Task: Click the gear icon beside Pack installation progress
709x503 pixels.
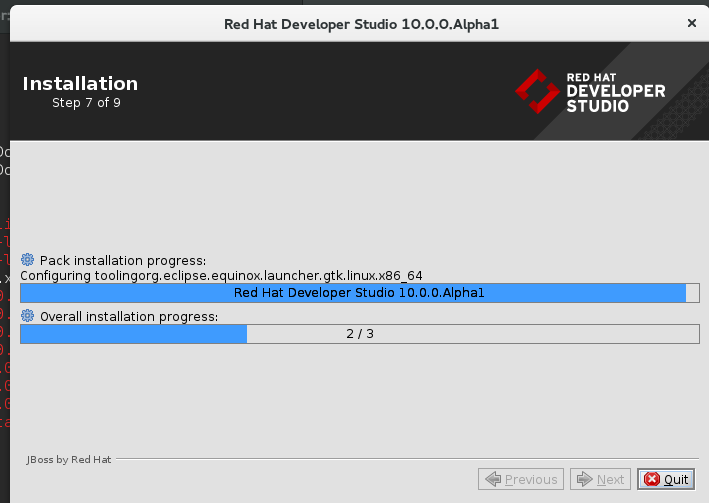Action: click(28, 260)
